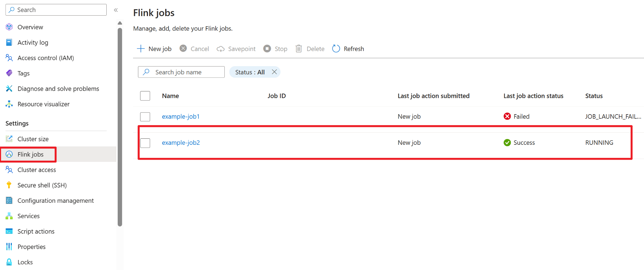Click the Refresh icon in the toolbar

336,49
